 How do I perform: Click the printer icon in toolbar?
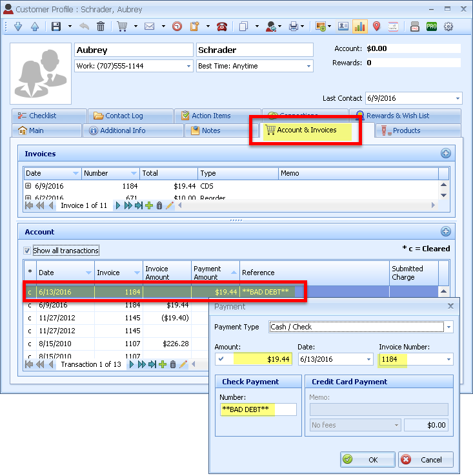(294, 26)
